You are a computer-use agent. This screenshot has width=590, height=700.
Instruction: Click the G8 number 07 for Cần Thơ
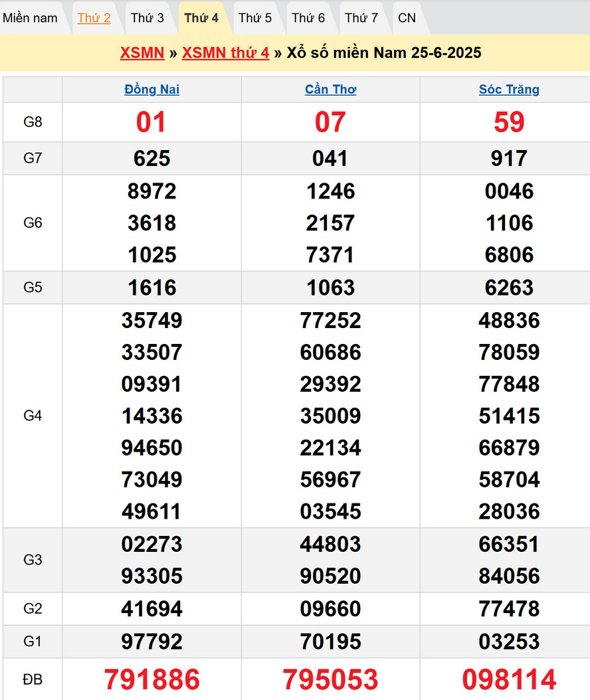pyautogui.click(x=330, y=122)
